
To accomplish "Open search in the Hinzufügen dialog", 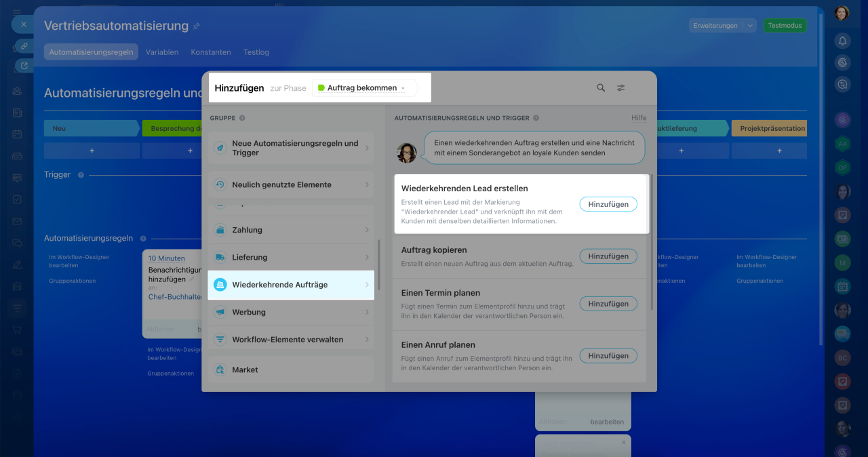I will pos(601,87).
